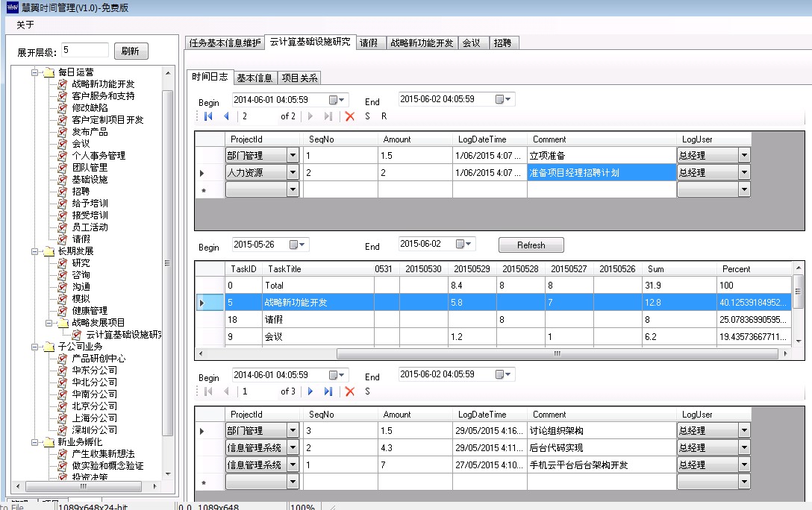Collapse the 子公司业务 tree folder
812x510 pixels.
pyautogui.click(x=34, y=347)
